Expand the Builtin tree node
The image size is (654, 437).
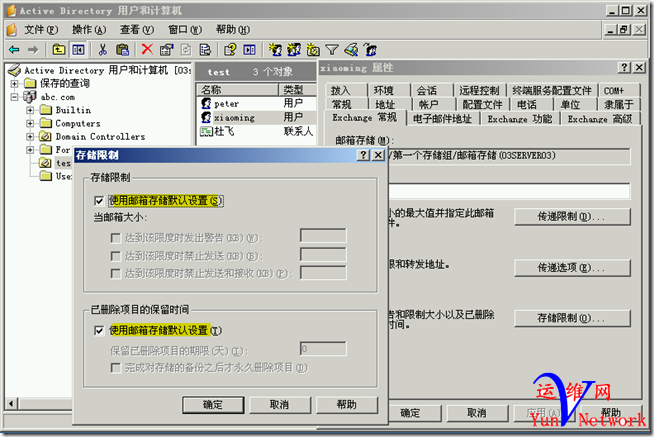click(x=30, y=110)
